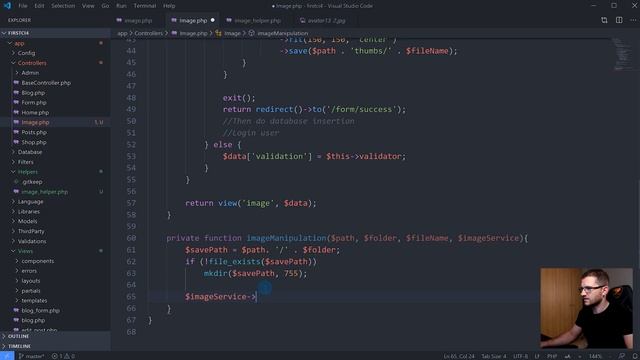This screenshot has height=360, width=640.
Task: Open editor More Actions ellipsis
Action: click(x=633, y=20)
